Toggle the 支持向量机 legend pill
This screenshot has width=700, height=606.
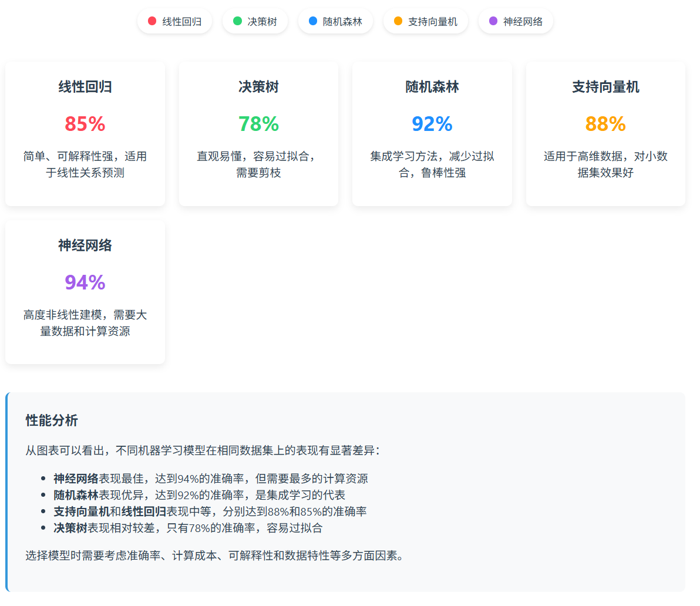click(425, 21)
